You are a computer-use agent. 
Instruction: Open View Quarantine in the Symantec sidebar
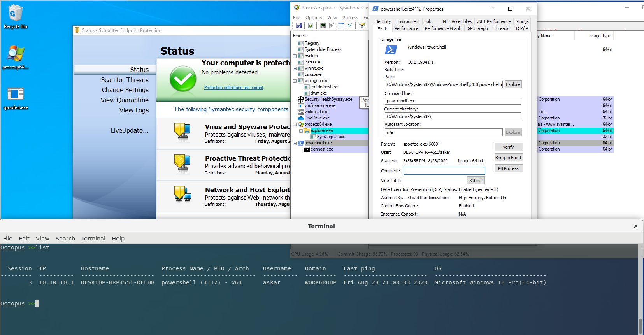125,100
